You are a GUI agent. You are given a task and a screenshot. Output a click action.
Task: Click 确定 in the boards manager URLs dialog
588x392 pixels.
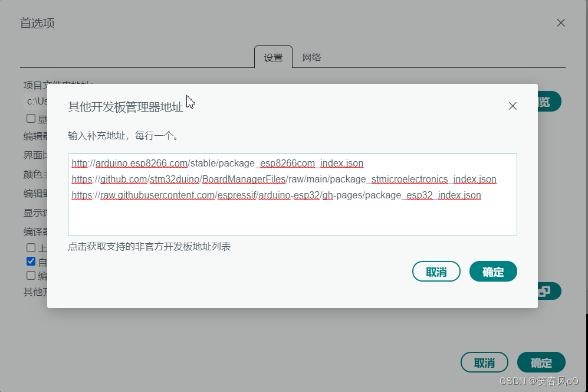(493, 272)
